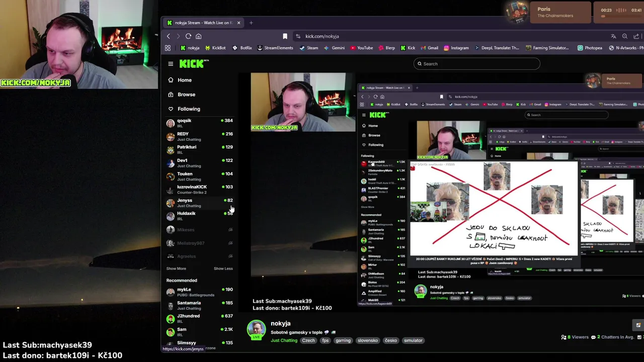Viewport: 644px width, 362px height.
Task: Open the Instagram bookmark
Action: [x=456, y=48]
